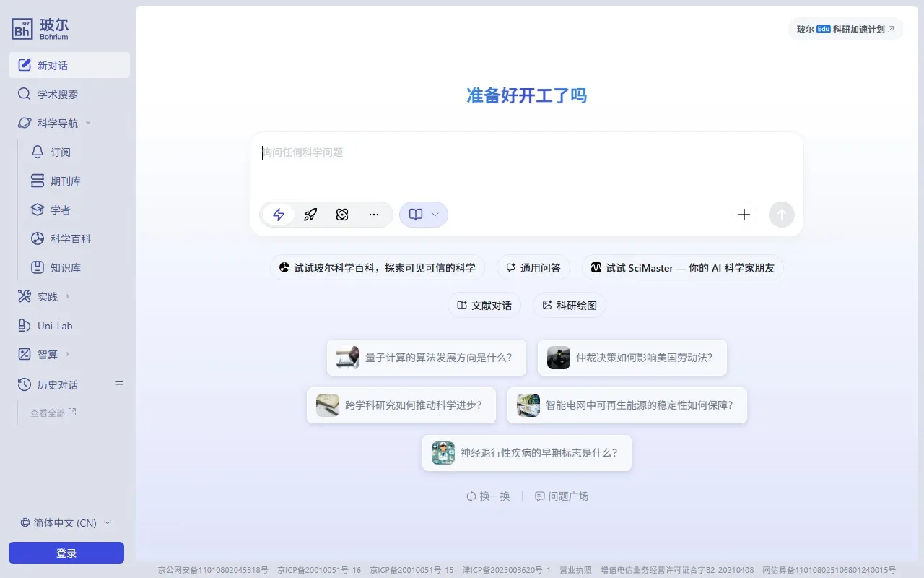Open the collapse icon next to 历史对话

coord(119,384)
